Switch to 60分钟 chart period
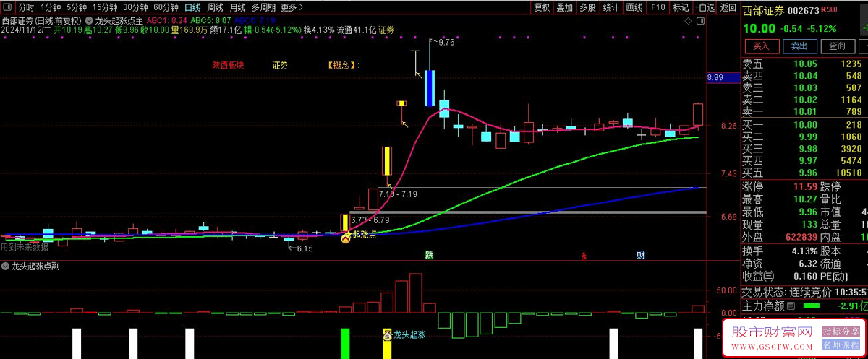 click(x=166, y=7)
